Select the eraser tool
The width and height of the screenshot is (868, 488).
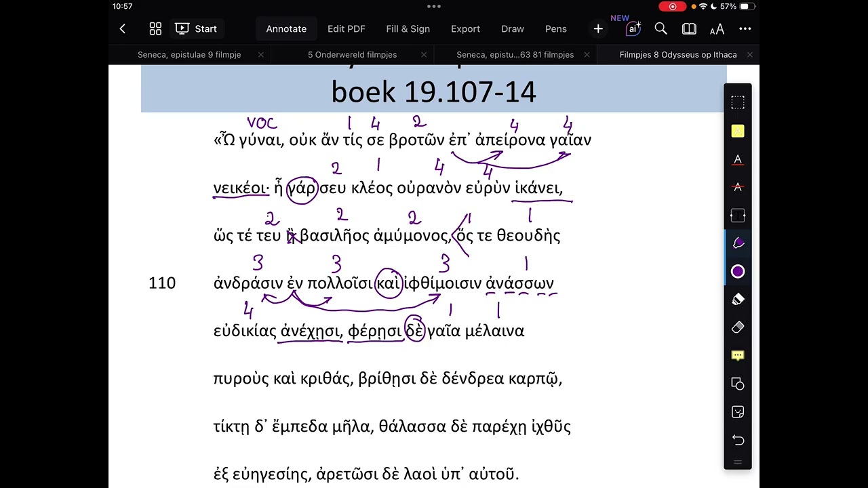coord(738,327)
